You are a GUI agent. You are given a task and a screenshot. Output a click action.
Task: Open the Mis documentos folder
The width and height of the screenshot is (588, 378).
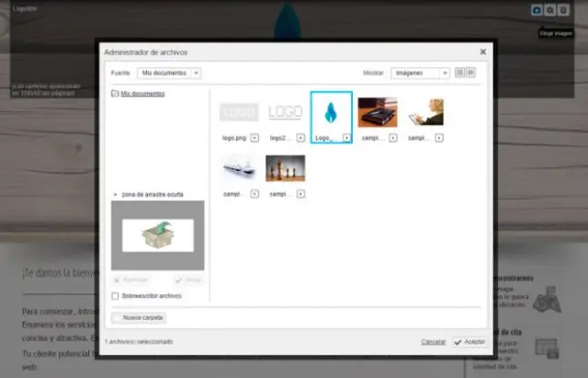click(x=142, y=94)
